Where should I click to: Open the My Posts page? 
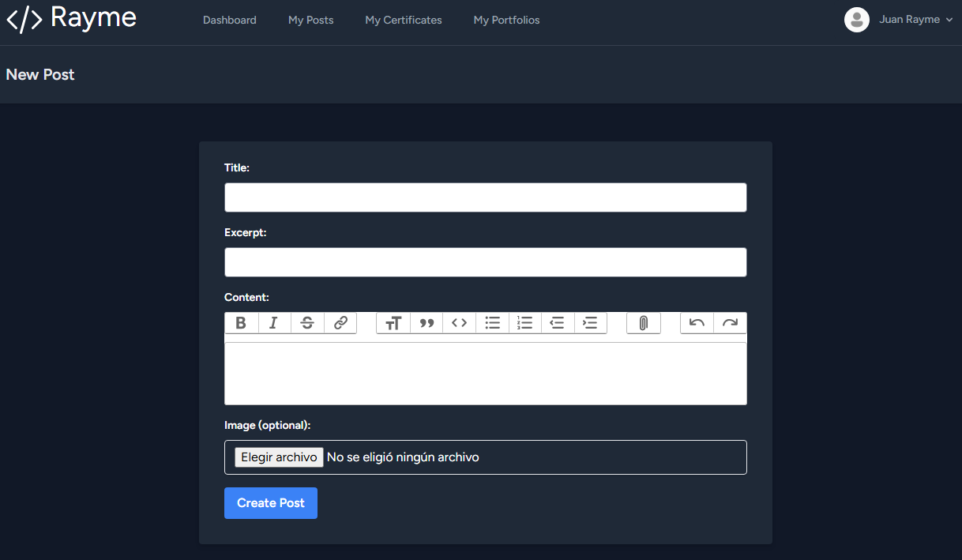click(310, 21)
